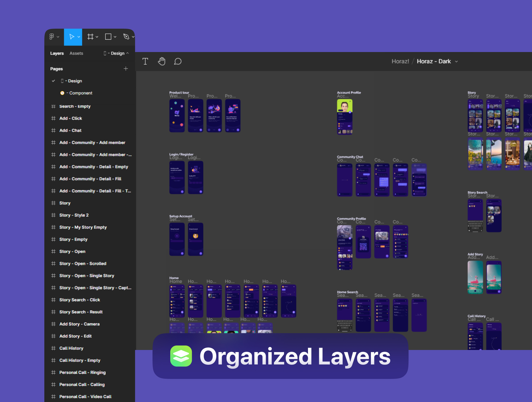Viewport: 532px width, 402px height.
Task: Select the checked Design page
Action: (x=74, y=81)
